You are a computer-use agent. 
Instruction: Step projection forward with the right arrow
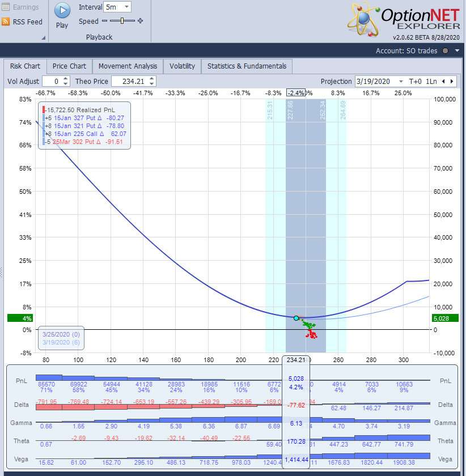pos(452,82)
